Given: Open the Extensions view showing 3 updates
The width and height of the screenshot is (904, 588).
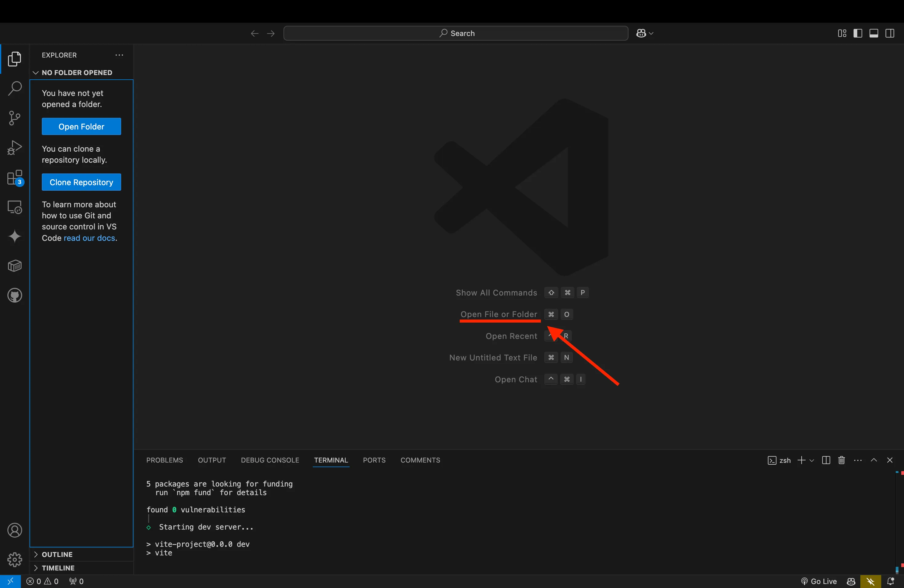Looking at the screenshot, I should (14, 178).
